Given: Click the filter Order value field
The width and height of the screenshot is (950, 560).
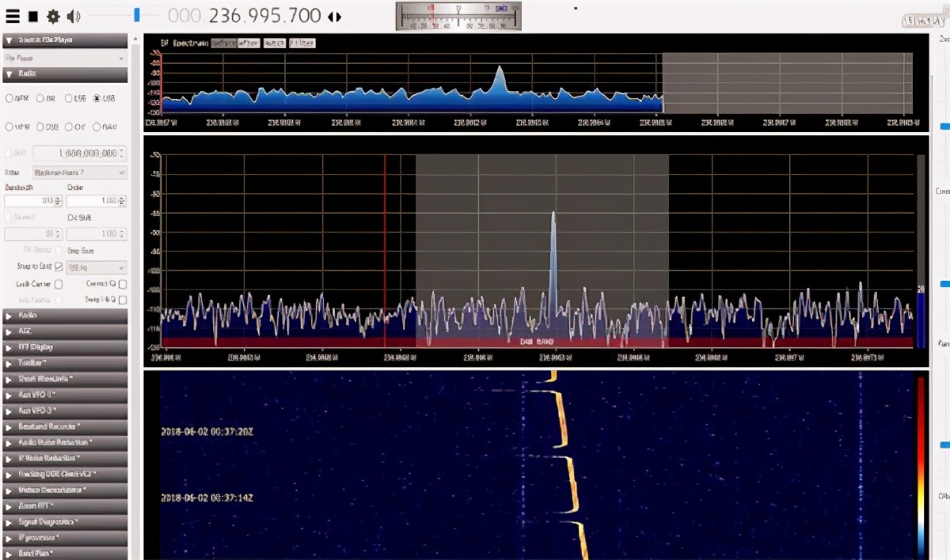Looking at the screenshot, I should 96,201.
